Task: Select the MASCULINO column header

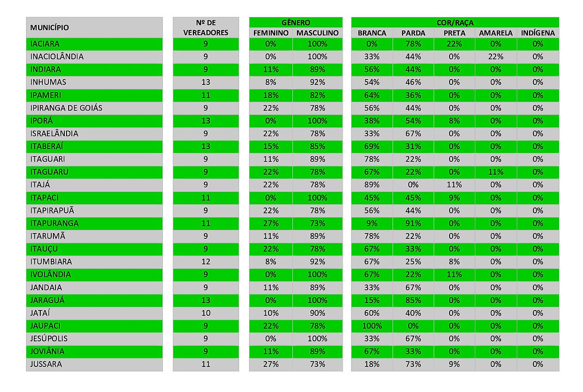Action: click(318, 33)
